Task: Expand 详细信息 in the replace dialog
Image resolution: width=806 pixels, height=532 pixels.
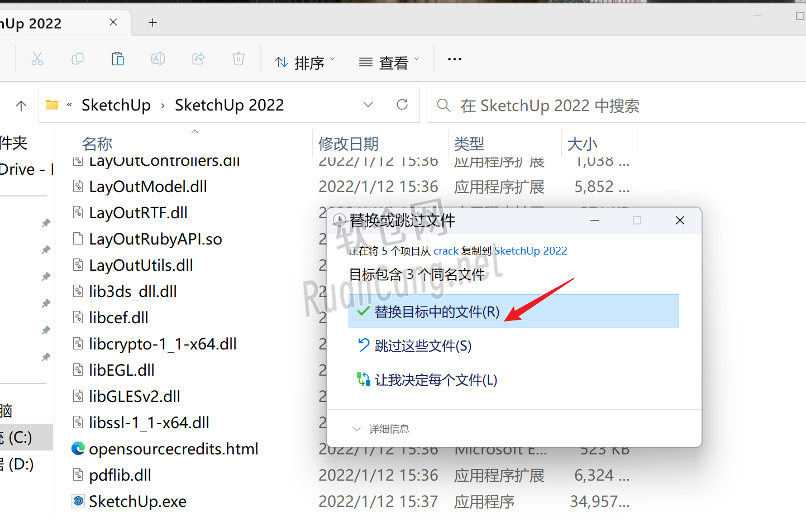Action: pyautogui.click(x=381, y=429)
